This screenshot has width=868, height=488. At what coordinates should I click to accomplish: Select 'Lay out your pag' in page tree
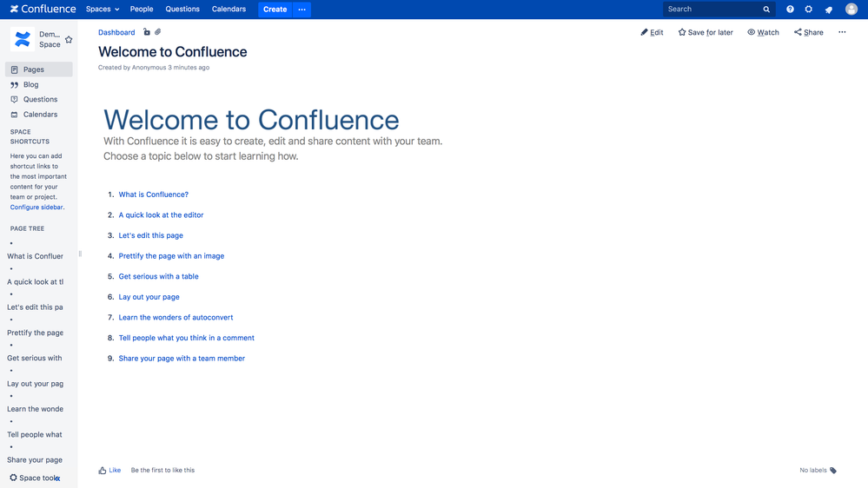click(35, 384)
